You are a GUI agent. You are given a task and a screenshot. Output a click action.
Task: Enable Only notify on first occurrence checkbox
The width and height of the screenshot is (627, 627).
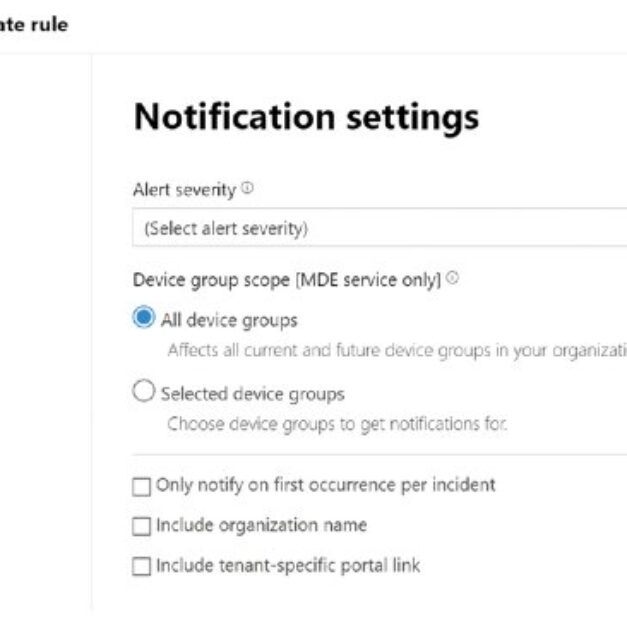(x=141, y=487)
